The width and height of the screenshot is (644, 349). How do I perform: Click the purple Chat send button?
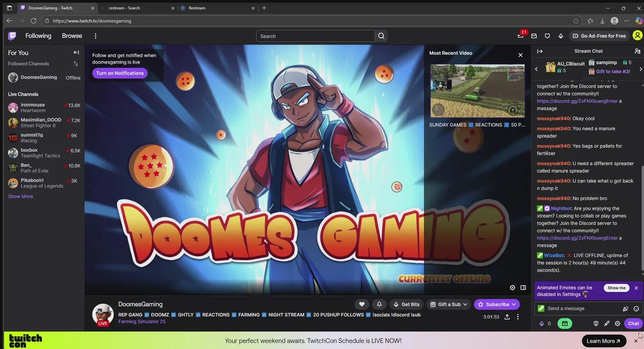point(633,323)
